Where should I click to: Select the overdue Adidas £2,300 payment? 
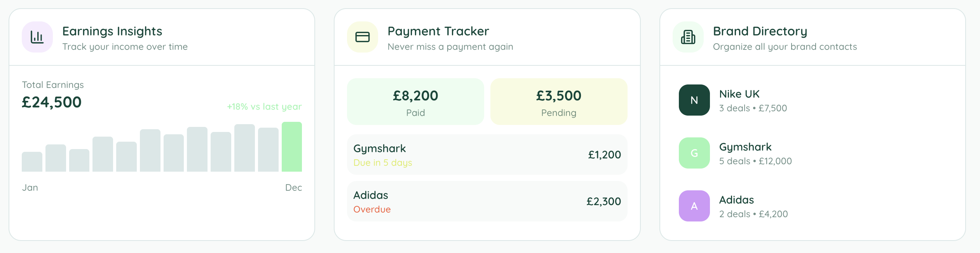tap(487, 201)
